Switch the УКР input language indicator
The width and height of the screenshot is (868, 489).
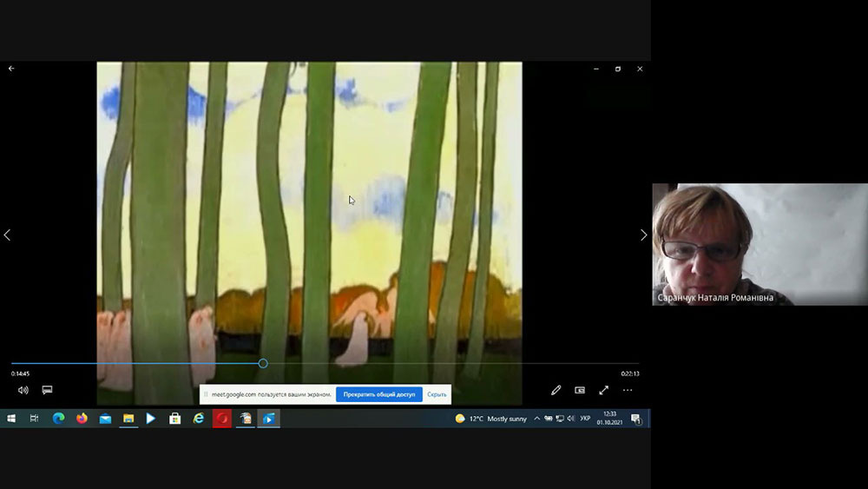585,419
